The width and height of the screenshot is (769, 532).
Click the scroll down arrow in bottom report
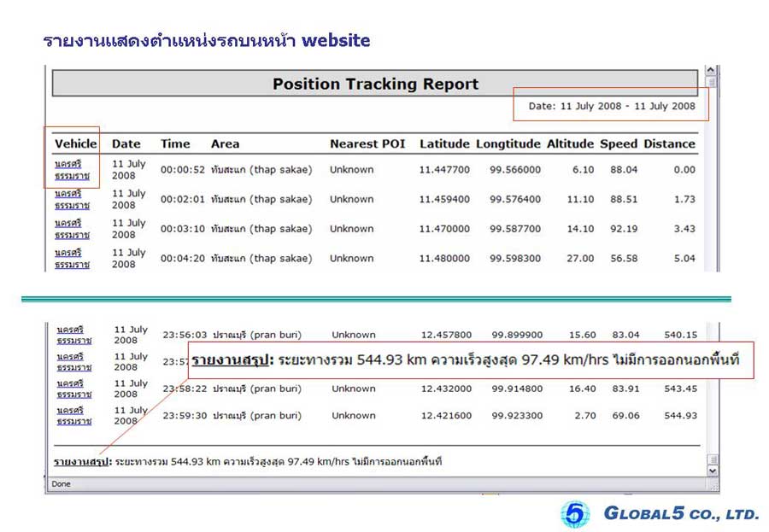[712, 471]
